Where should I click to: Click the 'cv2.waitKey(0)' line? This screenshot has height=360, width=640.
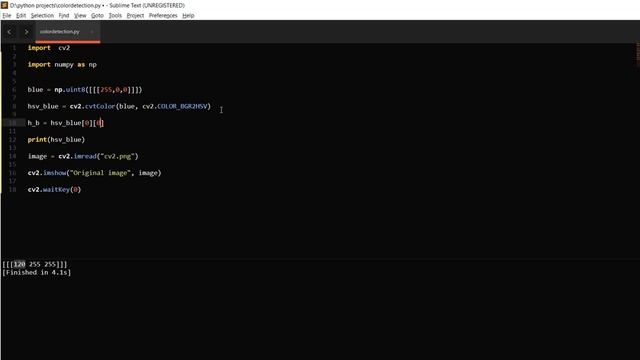point(54,189)
